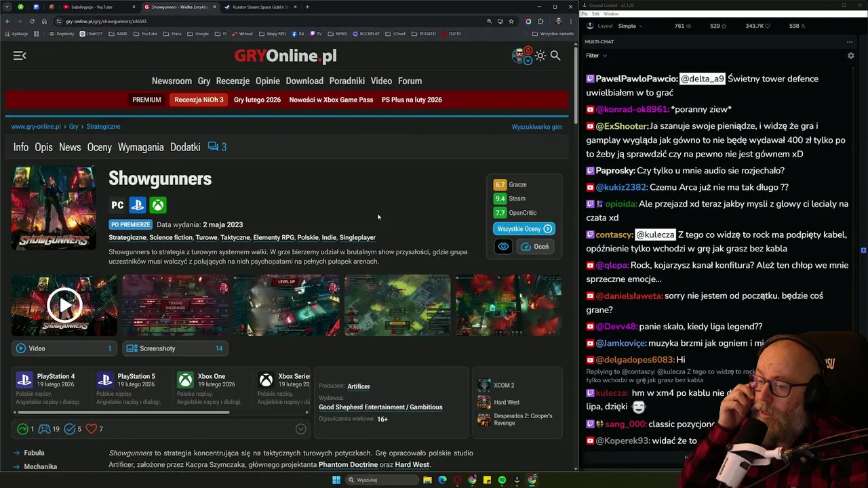Open Video gallery button

click(64, 348)
